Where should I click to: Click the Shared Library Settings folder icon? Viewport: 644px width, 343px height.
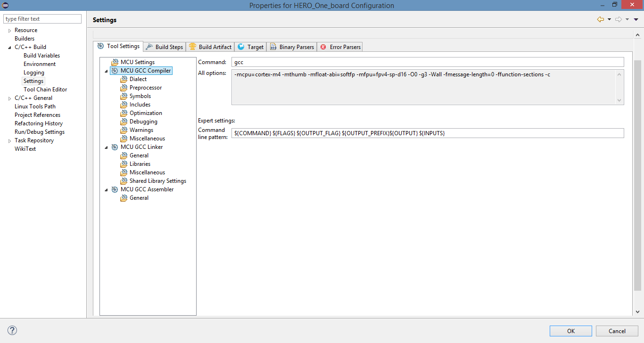pos(124,181)
